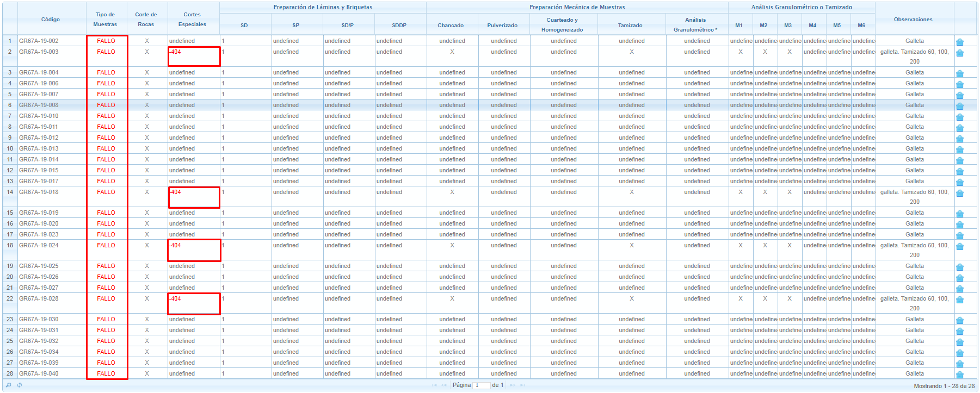Click the blue action icon for GR67A-19-018
This screenshot has height=393, width=980.
click(x=960, y=193)
